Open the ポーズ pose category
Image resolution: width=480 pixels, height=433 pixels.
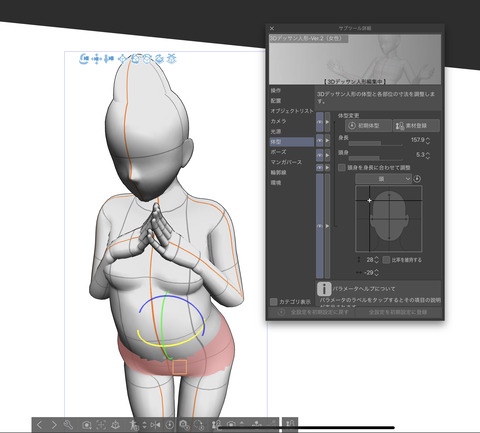click(x=278, y=152)
